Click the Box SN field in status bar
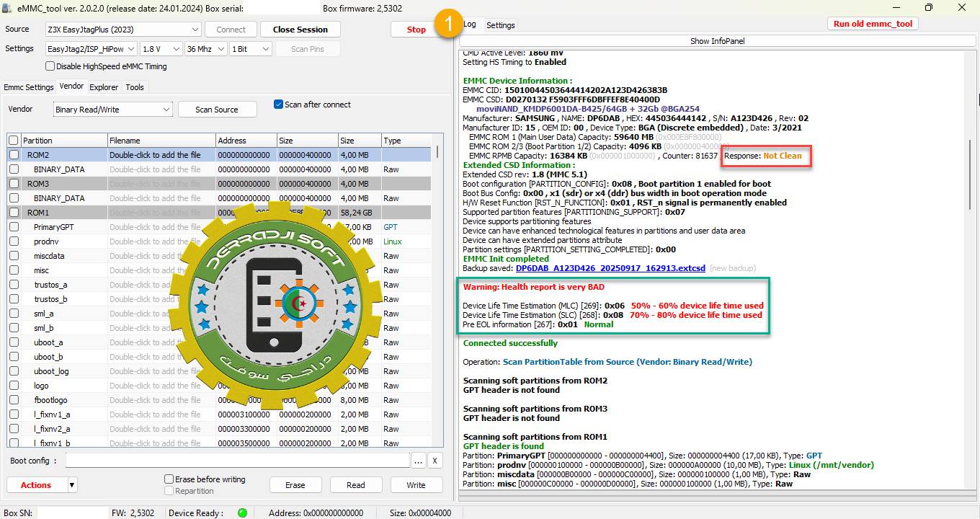The width and height of the screenshot is (980, 519). tap(71, 513)
